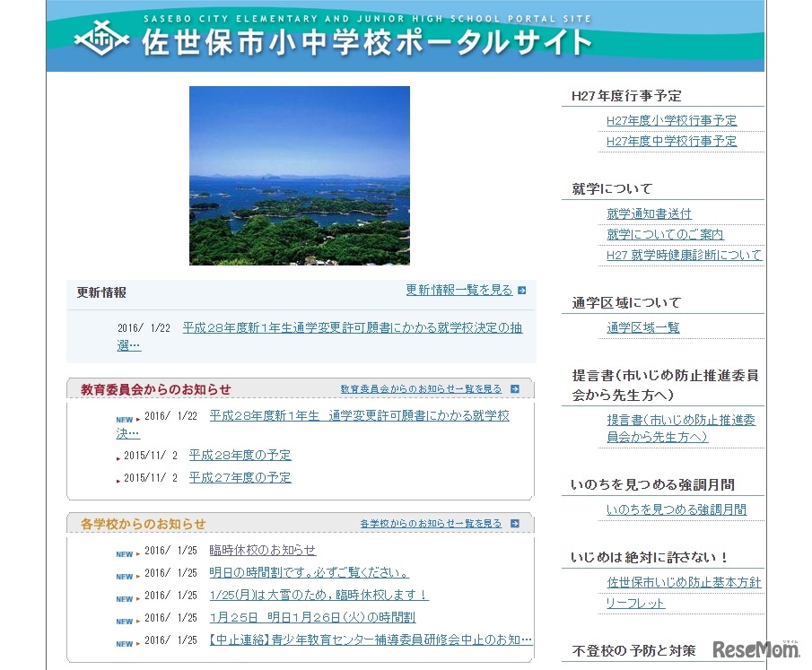Image resolution: width=812 pixels, height=670 pixels.
Task: Open 1/25(月)は大雪のため、臨時休校します notice
Action: [x=319, y=596]
